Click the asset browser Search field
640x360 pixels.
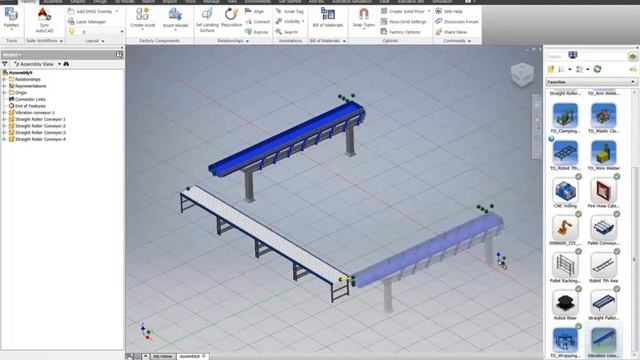(586, 56)
